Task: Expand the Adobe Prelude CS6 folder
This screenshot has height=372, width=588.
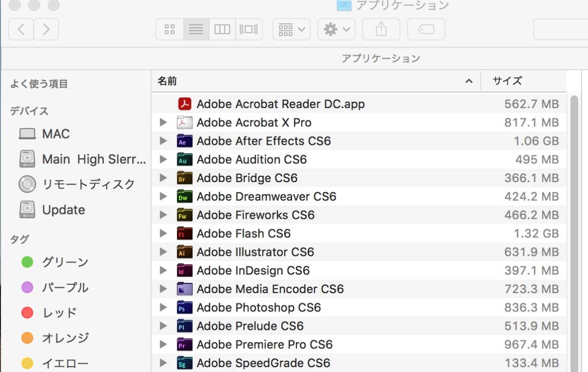Action: coord(164,326)
